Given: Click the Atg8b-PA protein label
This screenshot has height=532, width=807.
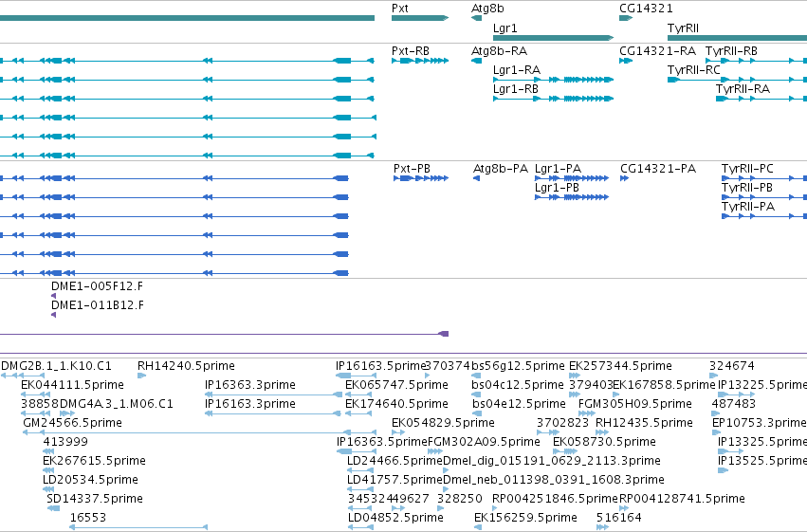Looking at the screenshot, I should tap(501, 169).
